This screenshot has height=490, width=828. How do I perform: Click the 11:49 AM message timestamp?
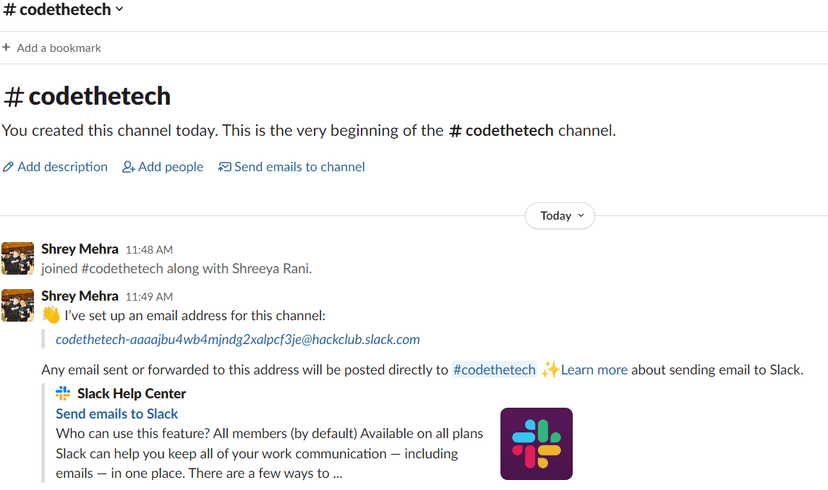(149, 297)
